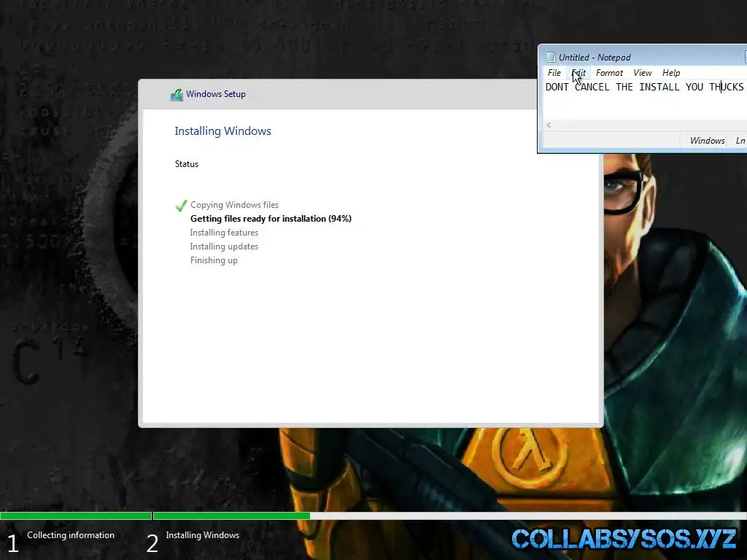Viewport: 747px width, 560px height.
Task: Open the File menu in Notepad
Action: (x=554, y=73)
